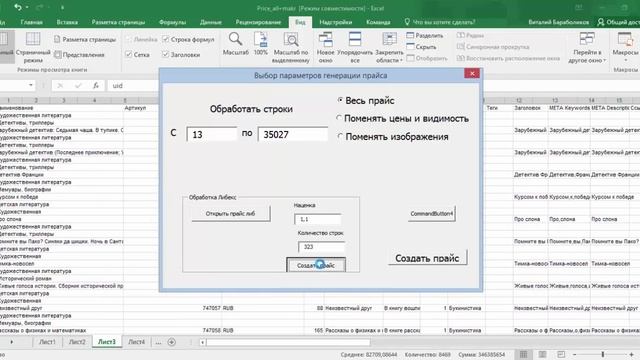Click the Наценка field with 1,1

[318, 219]
